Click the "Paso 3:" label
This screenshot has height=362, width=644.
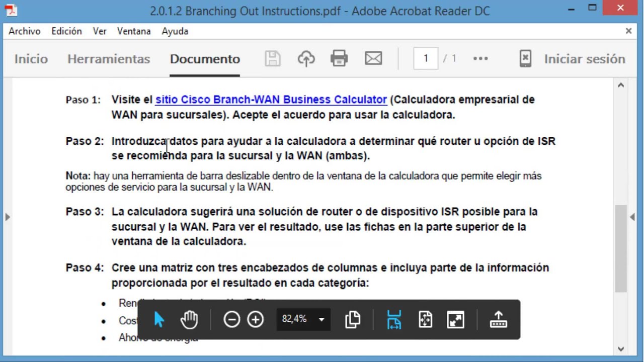click(85, 212)
